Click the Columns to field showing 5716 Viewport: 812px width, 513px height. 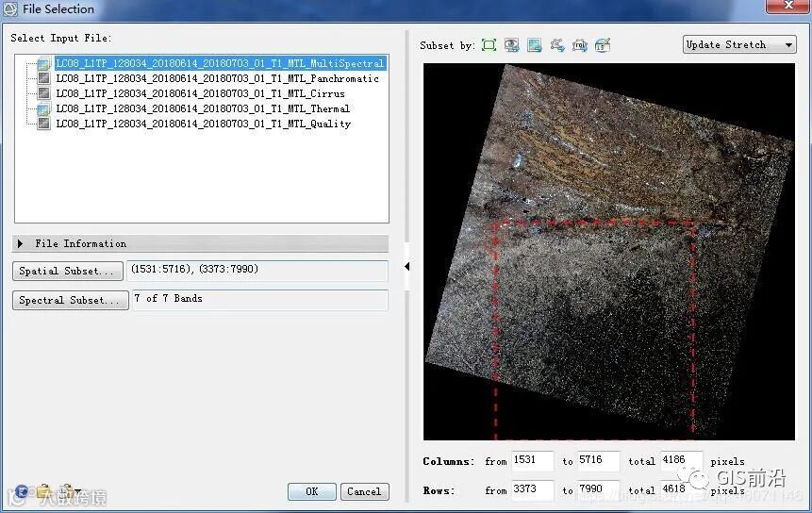tap(598, 460)
